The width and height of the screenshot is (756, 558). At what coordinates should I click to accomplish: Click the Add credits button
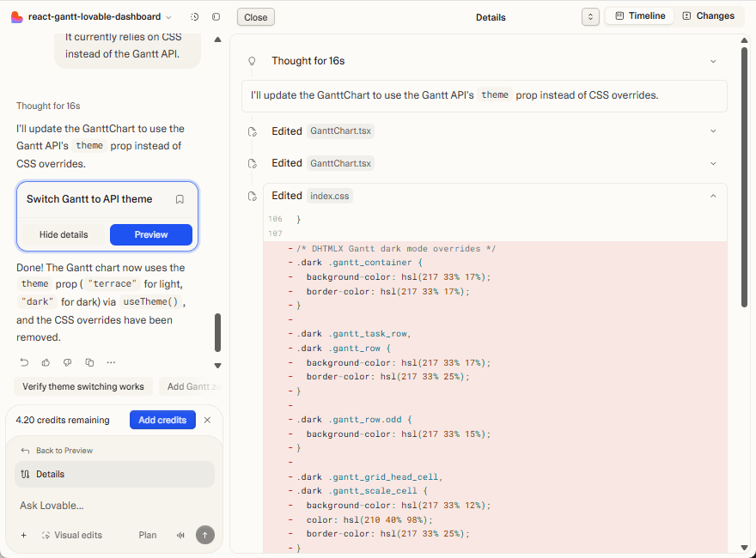coord(162,420)
